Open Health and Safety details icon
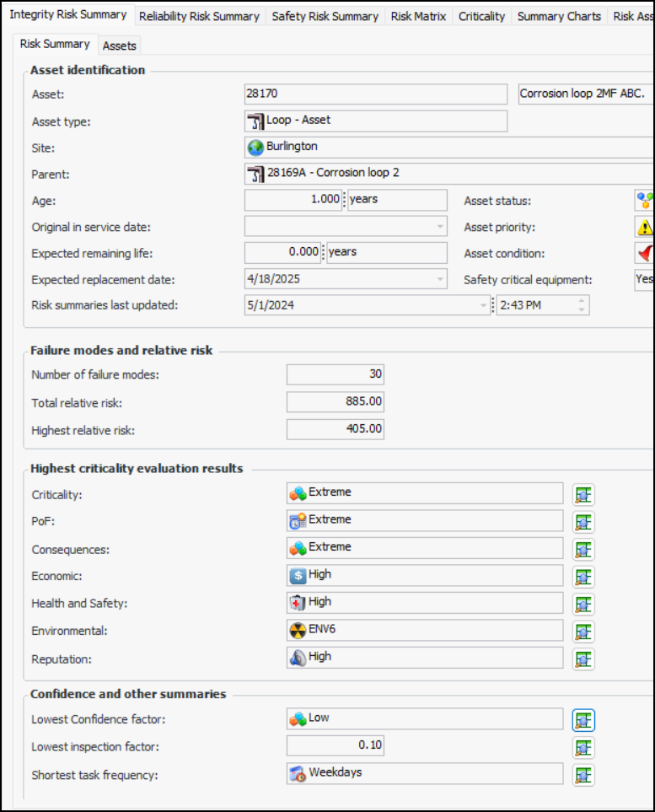This screenshot has height=812, width=655. pos(583,604)
